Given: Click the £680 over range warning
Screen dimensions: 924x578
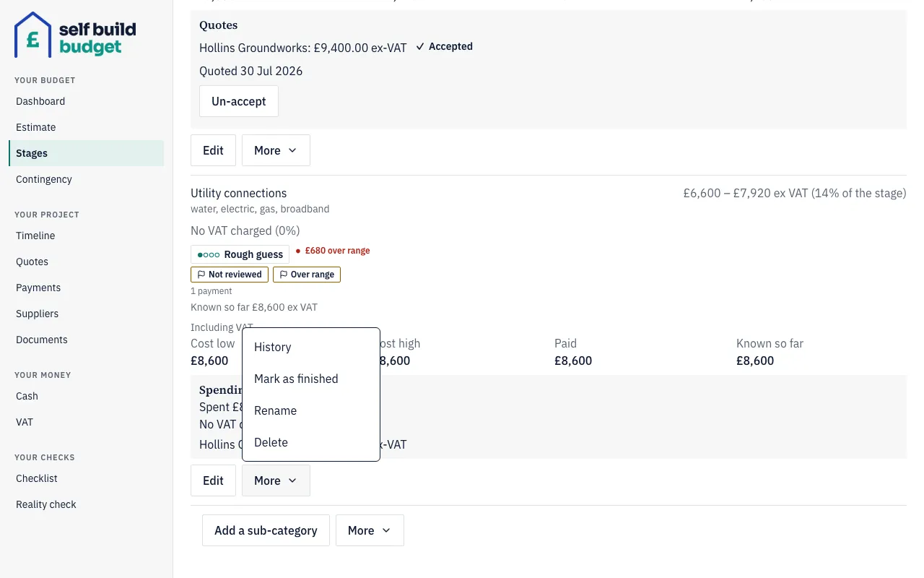Looking at the screenshot, I should coord(333,251).
